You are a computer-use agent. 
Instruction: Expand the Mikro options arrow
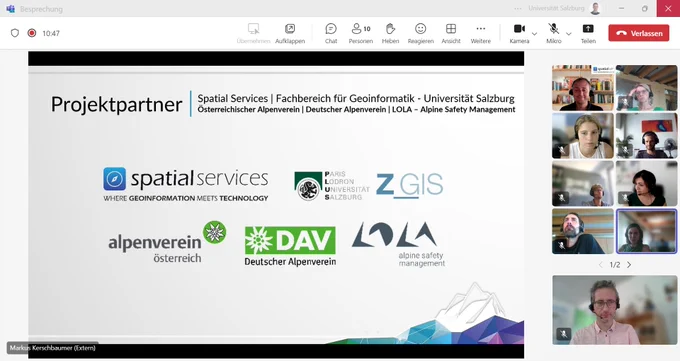coord(569,33)
